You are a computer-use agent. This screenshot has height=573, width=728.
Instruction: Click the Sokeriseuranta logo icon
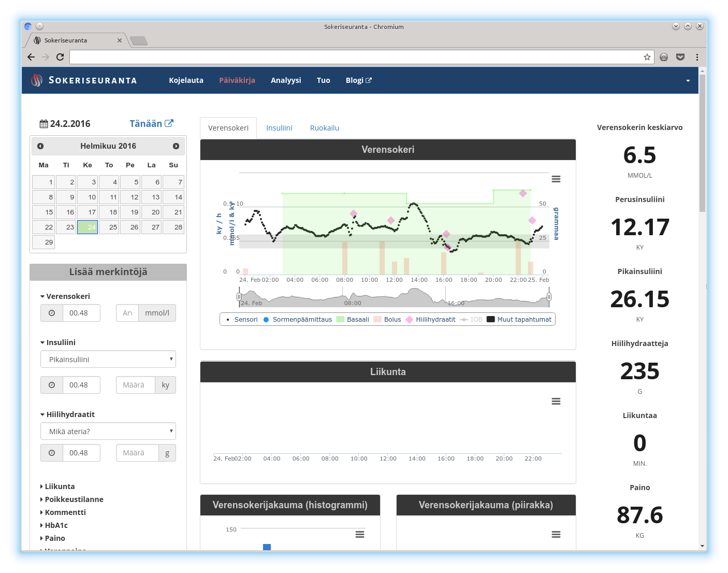tap(37, 80)
